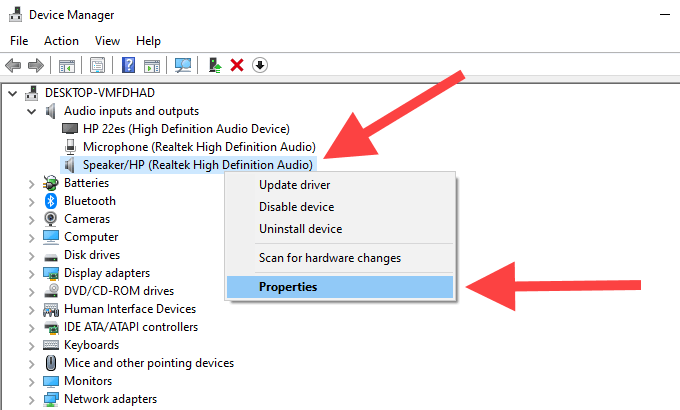The image size is (680, 410).
Task: Choose Properties in the context menu
Action: (288, 287)
